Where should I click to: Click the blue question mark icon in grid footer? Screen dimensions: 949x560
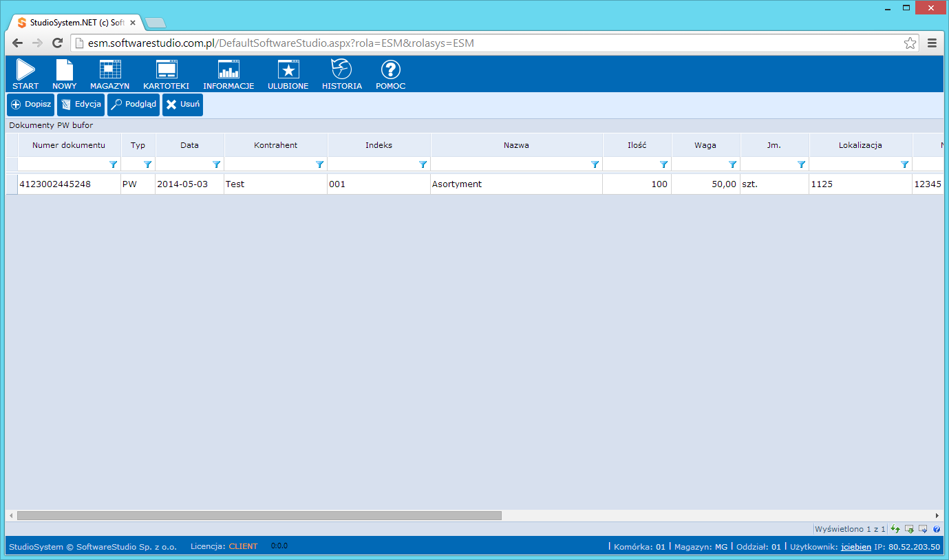point(937,529)
